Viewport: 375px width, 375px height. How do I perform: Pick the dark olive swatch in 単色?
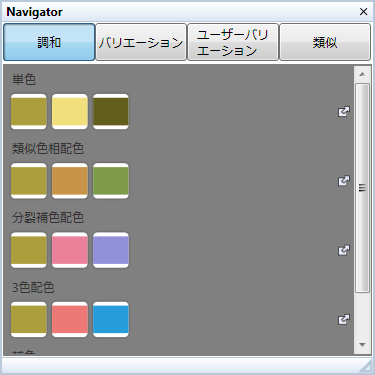point(111,112)
